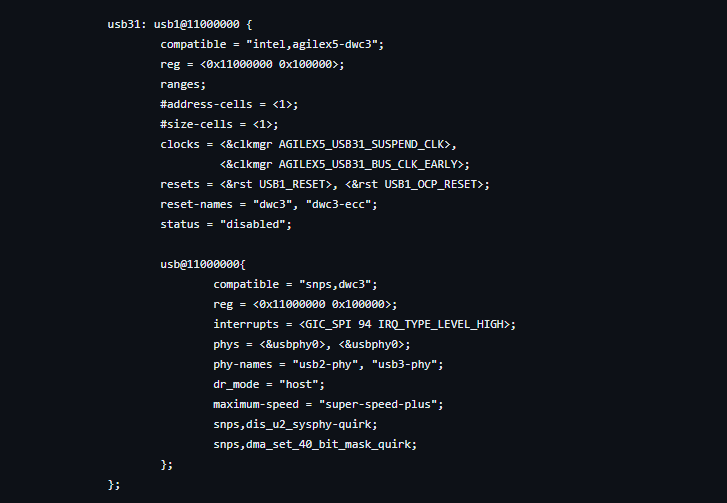Click the usb31 node label
Viewport: 727px width, 503px height.
point(124,24)
